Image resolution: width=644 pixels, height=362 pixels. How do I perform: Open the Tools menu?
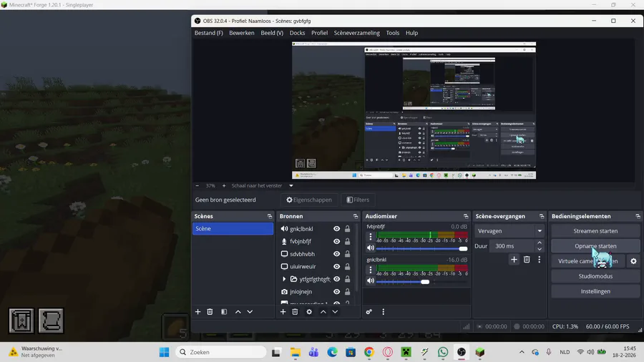coord(393,33)
